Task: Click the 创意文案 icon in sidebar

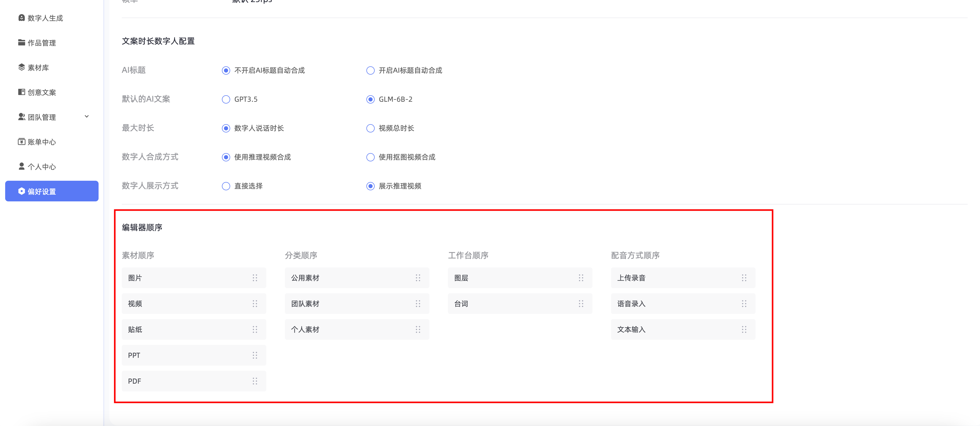Action: tap(22, 92)
